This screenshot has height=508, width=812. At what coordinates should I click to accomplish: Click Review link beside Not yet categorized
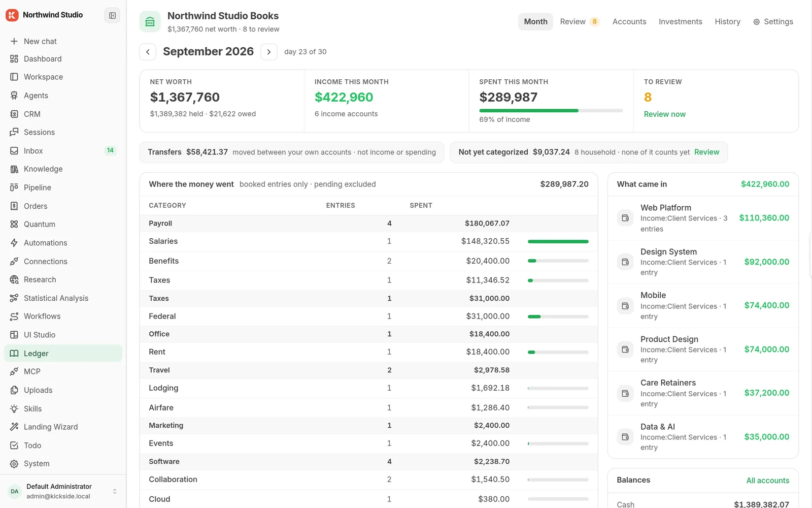706,152
